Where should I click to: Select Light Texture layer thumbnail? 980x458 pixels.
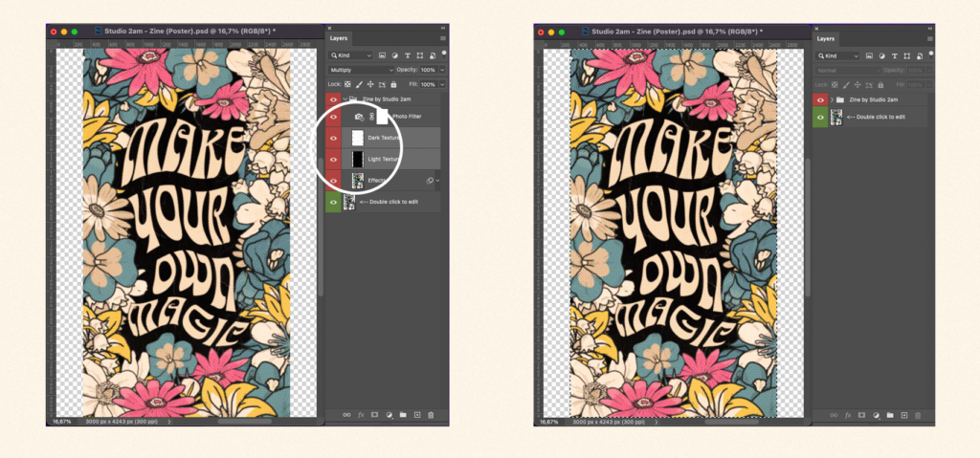tap(358, 160)
